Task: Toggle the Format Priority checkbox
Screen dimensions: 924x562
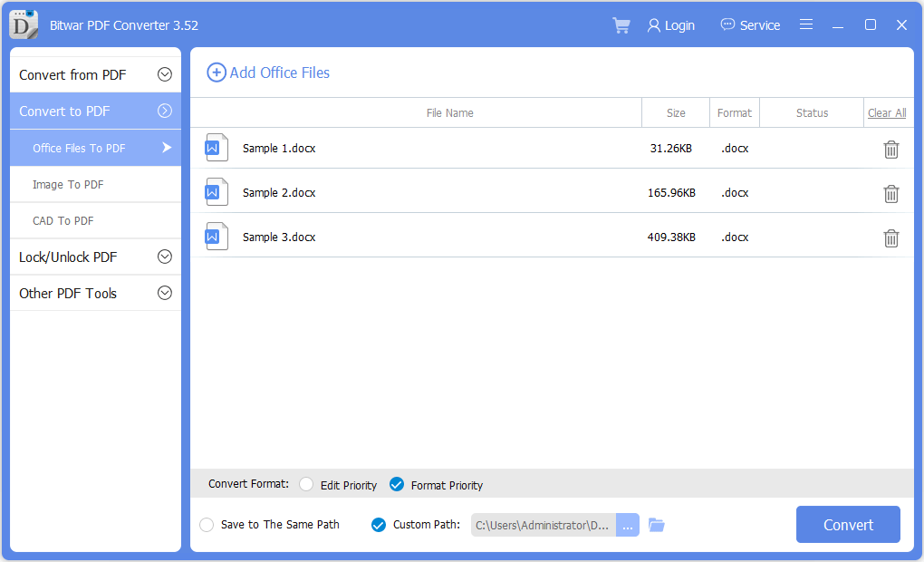Action: point(396,484)
